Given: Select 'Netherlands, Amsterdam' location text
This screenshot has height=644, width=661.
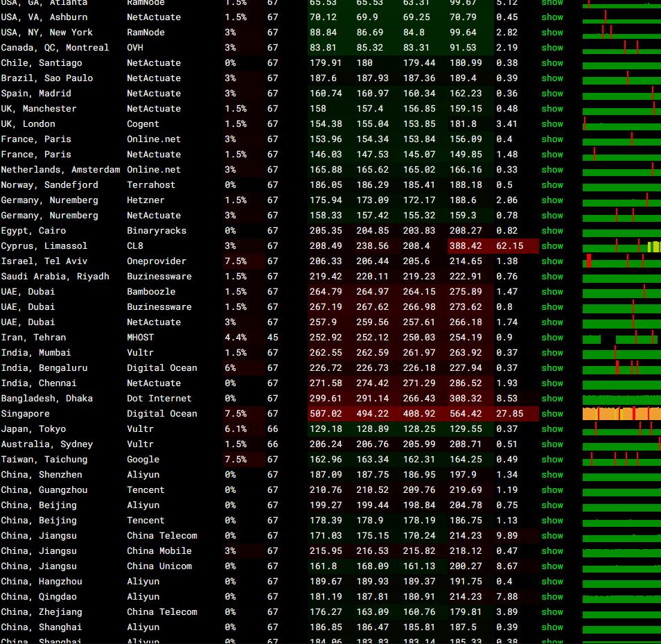Looking at the screenshot, I should point(60,170).
